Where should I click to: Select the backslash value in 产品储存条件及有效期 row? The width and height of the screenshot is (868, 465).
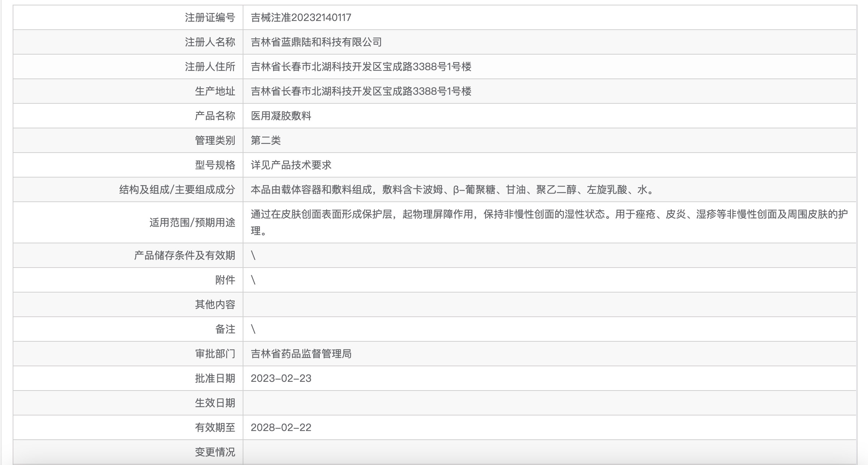[253, 255]
